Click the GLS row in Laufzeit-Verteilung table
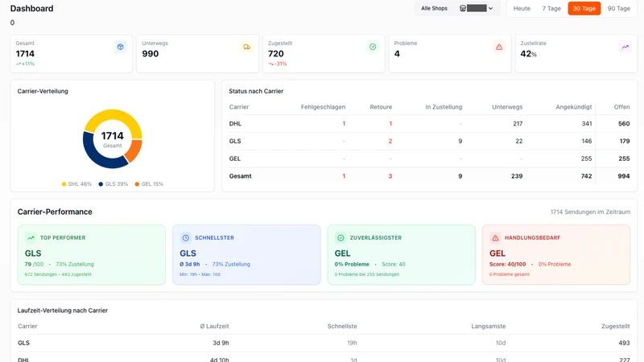 (324, 343)
